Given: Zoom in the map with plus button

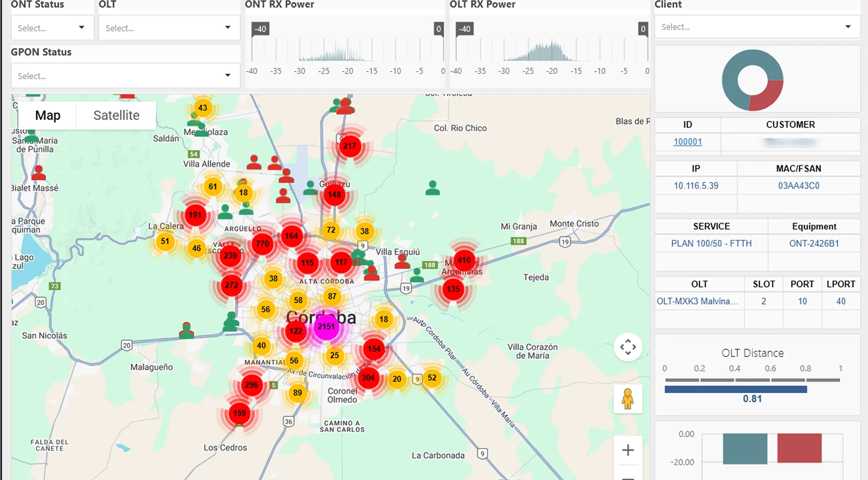Looking at the screenshot, I should pos(628,450).
